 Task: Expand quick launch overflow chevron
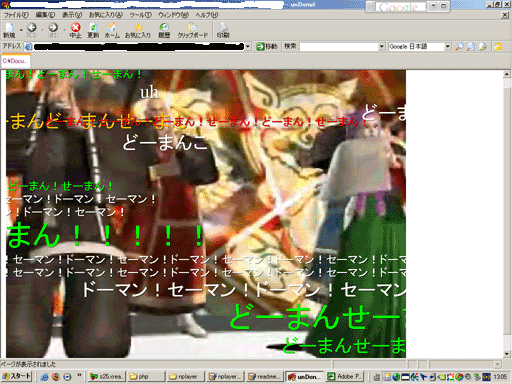(79, 375)
